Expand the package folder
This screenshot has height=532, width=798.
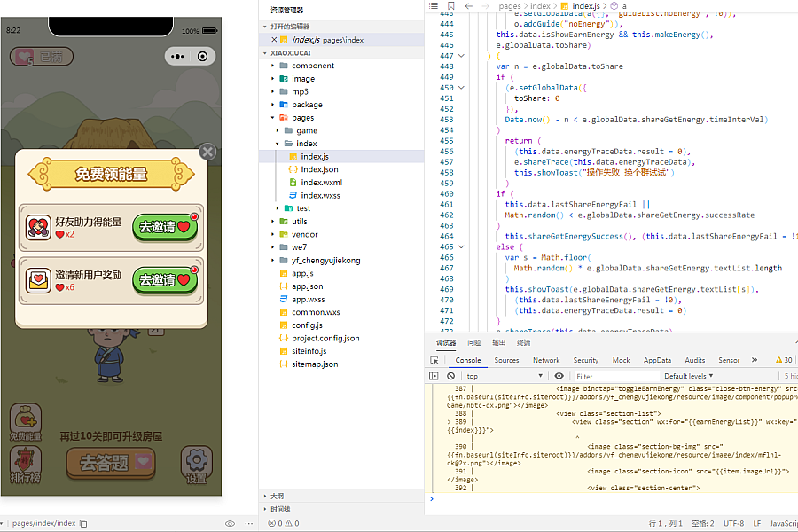[x=273, y=105]
